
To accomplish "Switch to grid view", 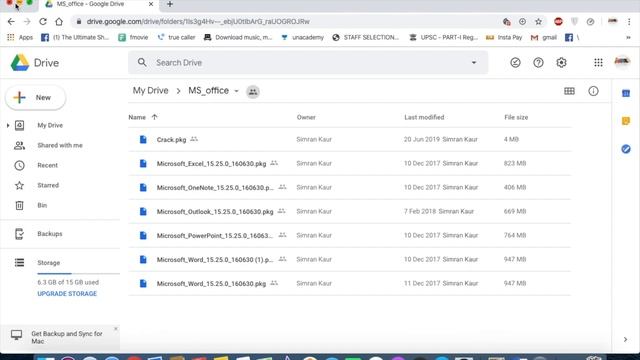I will (569, 91).
